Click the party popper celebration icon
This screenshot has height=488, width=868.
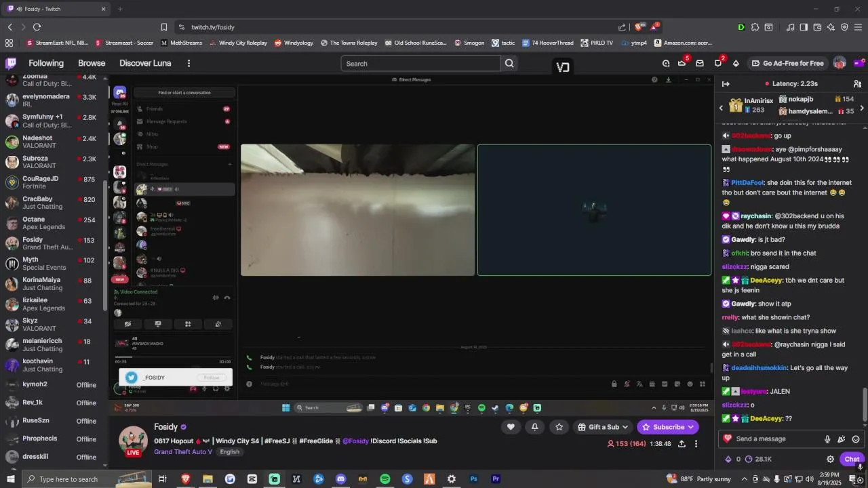pos(842,439)
